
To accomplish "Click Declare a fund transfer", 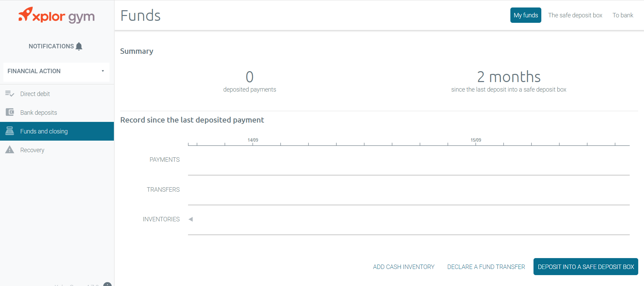I will pyautogui.click(x=486, y=267).
